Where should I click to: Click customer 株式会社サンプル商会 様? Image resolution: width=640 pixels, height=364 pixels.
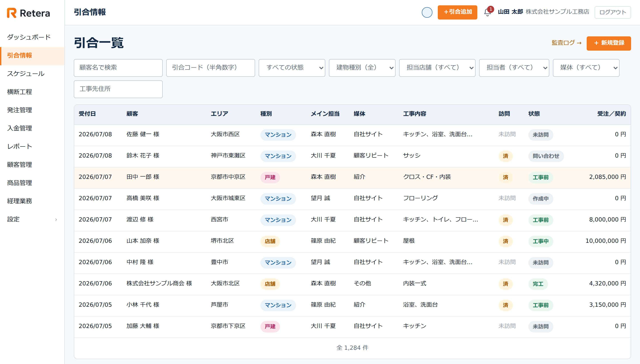pos(159,283)
